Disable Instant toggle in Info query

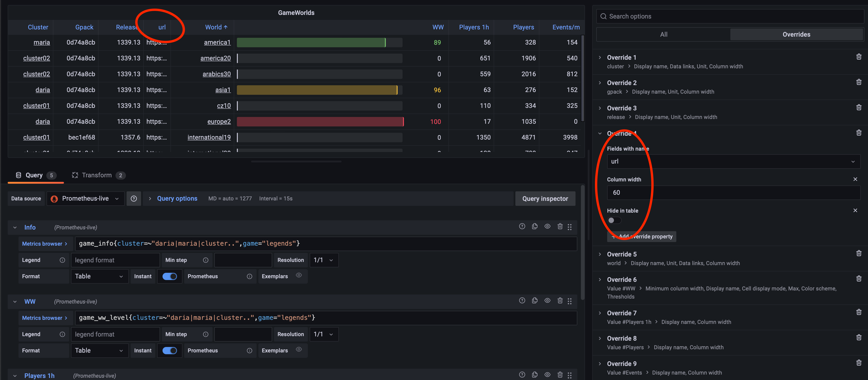point(170,276)
